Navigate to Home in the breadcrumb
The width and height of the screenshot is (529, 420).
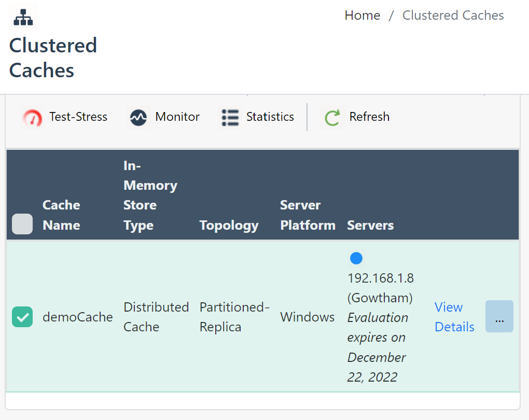[x=362, y=16]
